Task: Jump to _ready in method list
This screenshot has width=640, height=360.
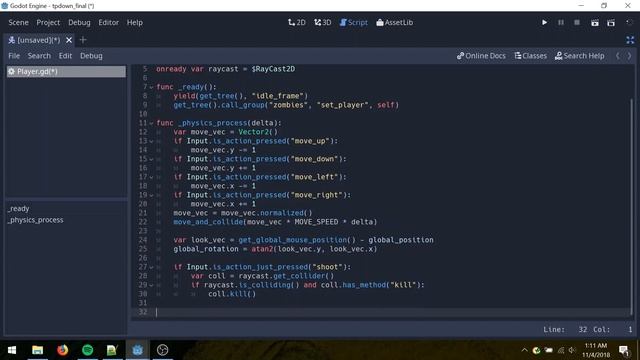Action: click(x=18, y=209)
